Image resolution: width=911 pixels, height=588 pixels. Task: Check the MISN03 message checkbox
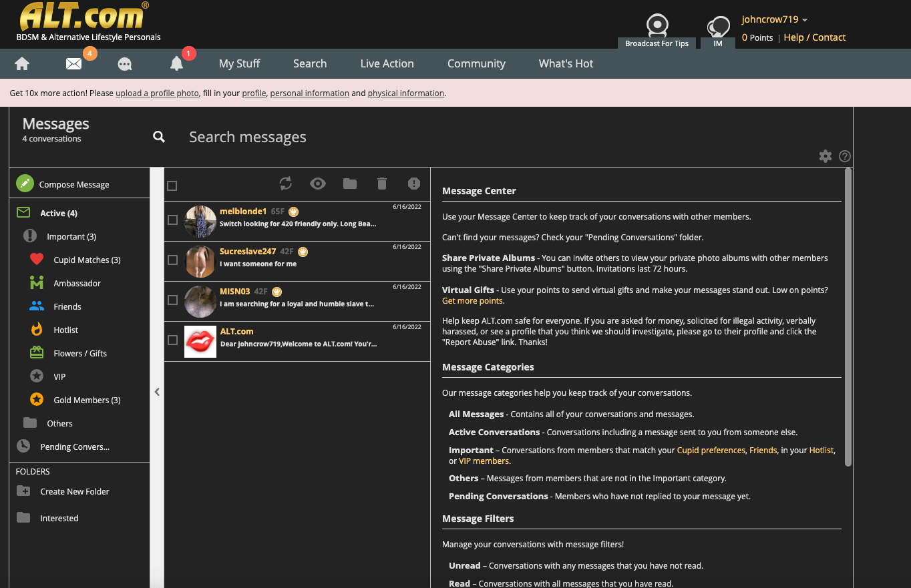[x=172, y=300]
